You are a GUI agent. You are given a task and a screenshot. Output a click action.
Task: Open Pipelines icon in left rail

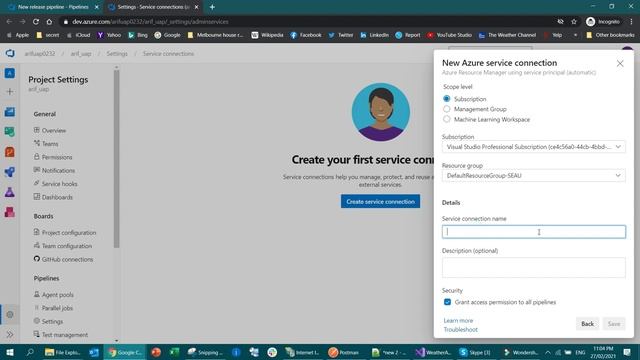10,172
